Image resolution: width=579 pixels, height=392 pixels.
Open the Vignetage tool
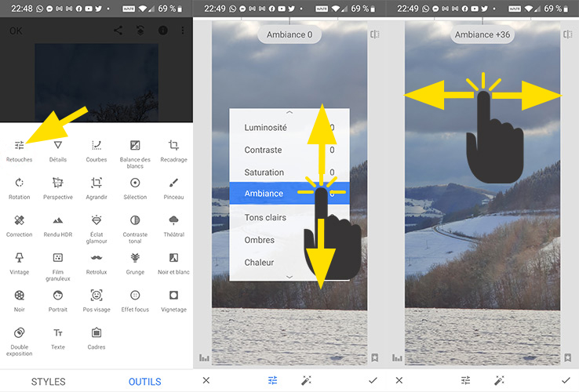click(173, 301)
